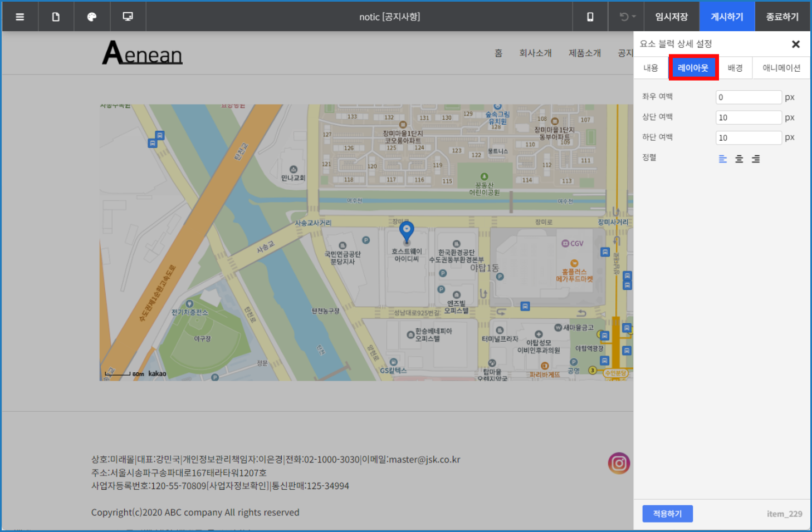The width and height of the screenshot is (812, 532).
Task: Click the 좌우 여백 input field
Action: coord(749,97)
